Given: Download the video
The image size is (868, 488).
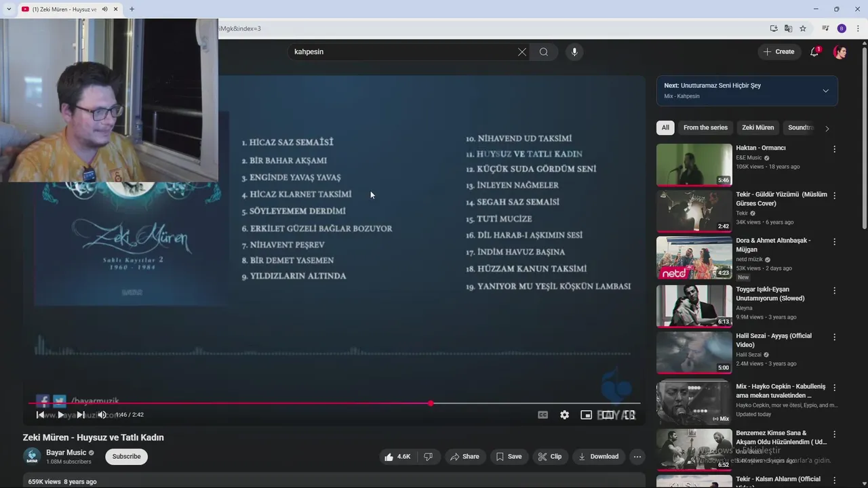Looking at the screenshot, I should pyautogui.click(x=598, y=457).
